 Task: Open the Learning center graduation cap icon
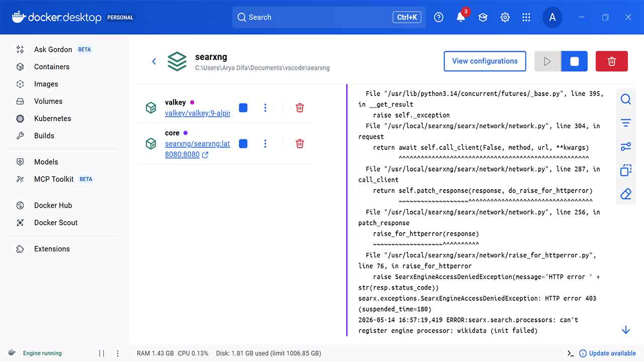point(483,17)
